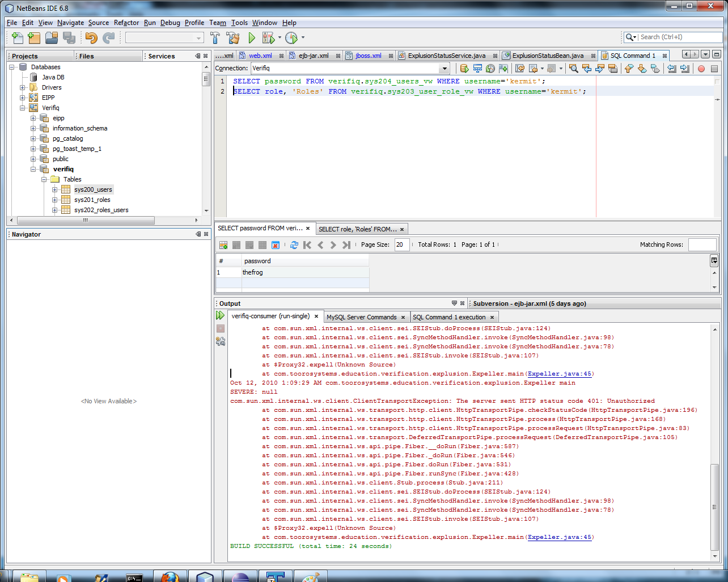Open the Profile Main Project dropdown arrow

click(303, 38)
